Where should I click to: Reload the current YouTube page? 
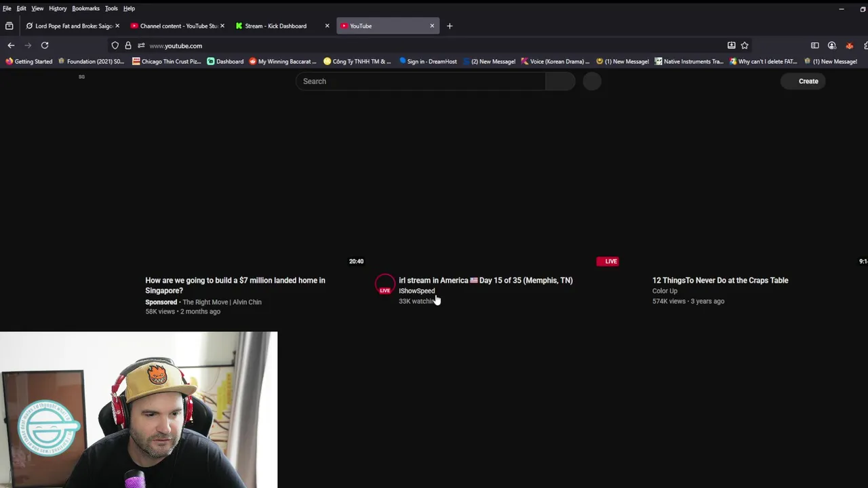(45, 45)
